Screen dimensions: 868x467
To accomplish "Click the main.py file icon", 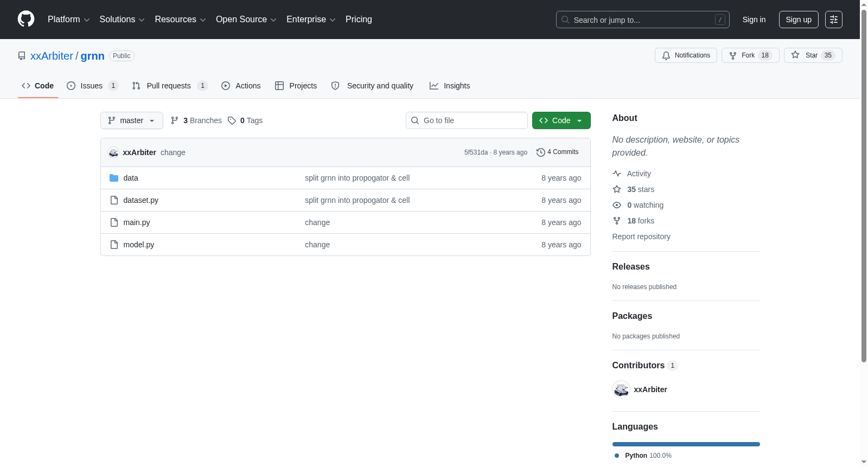I will 114,222.
